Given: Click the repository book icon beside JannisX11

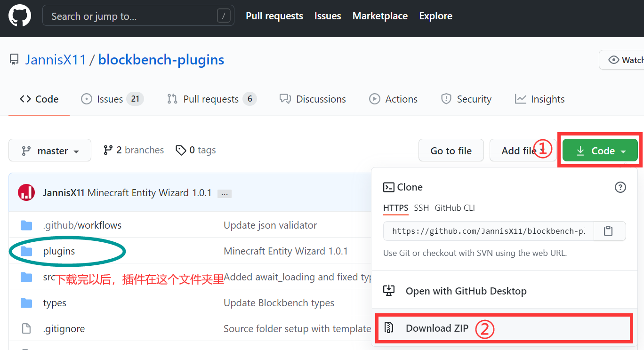Looking at the screenshot, I should [x=14, y=60].
